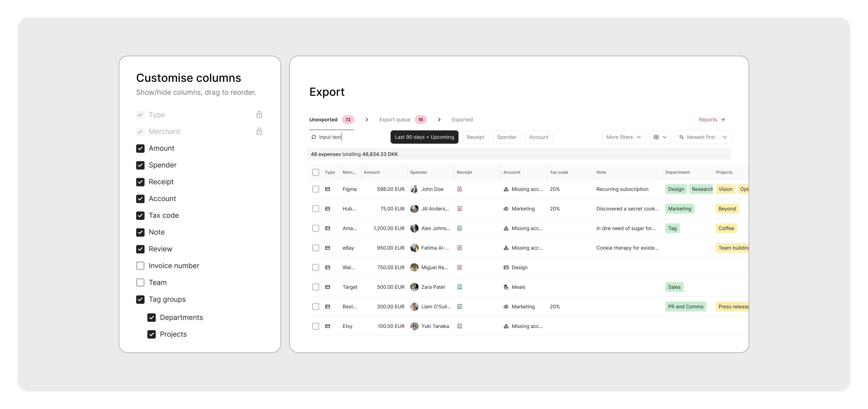Click the search magnifier icon

click(x=314, y=137)
